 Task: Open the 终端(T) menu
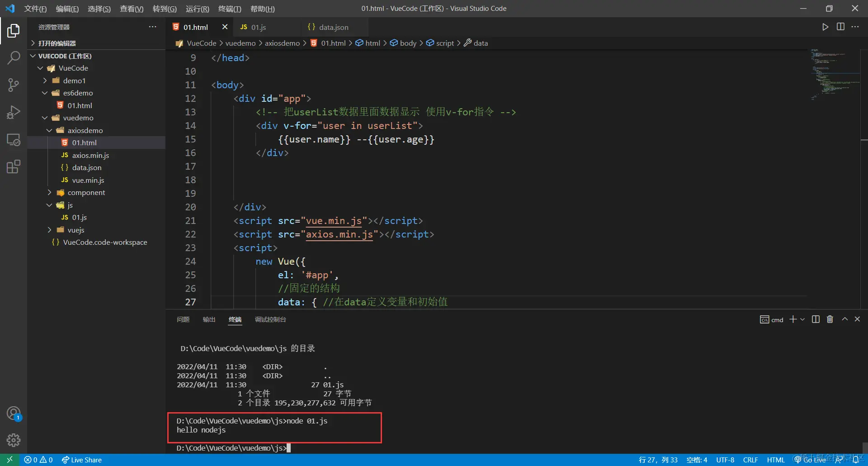point(229,9)
